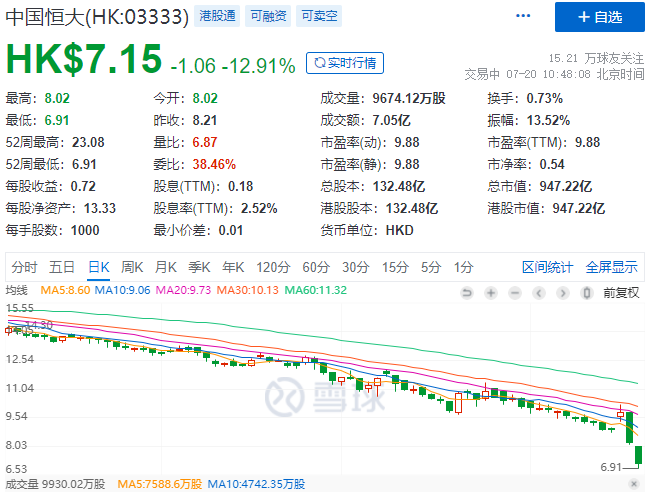The height and width of the screenshot is (492, 646).
Task: Switch to the 五日 chart tab
Action: tap(61, 267)
